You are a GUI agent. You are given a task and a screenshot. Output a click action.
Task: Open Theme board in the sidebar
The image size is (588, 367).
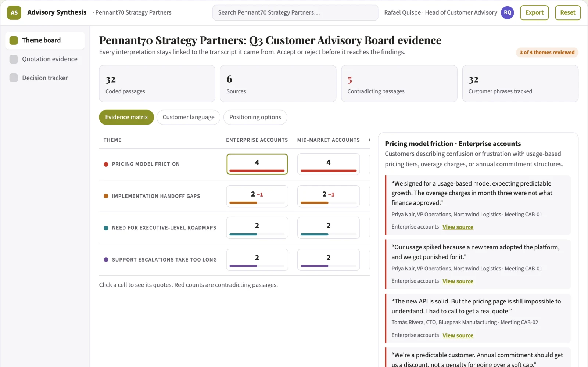[x=45, y=40]
